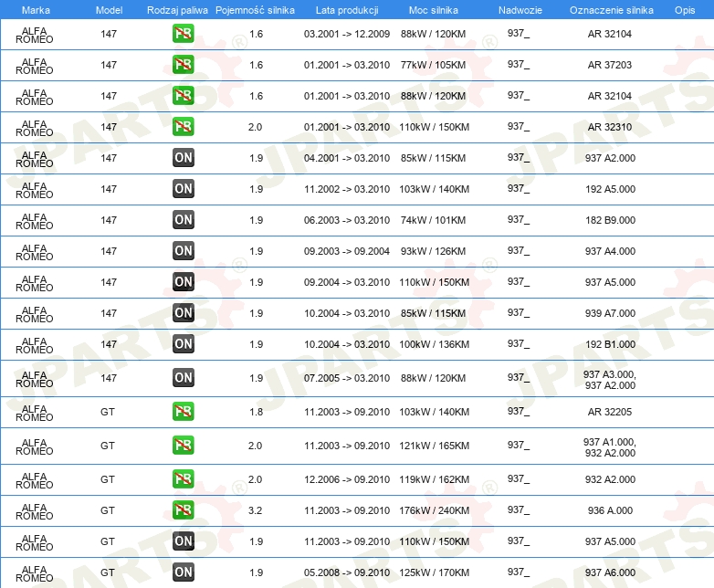714x588 pixels.
Task: Click the Opis column header
Action: [685, 10]
